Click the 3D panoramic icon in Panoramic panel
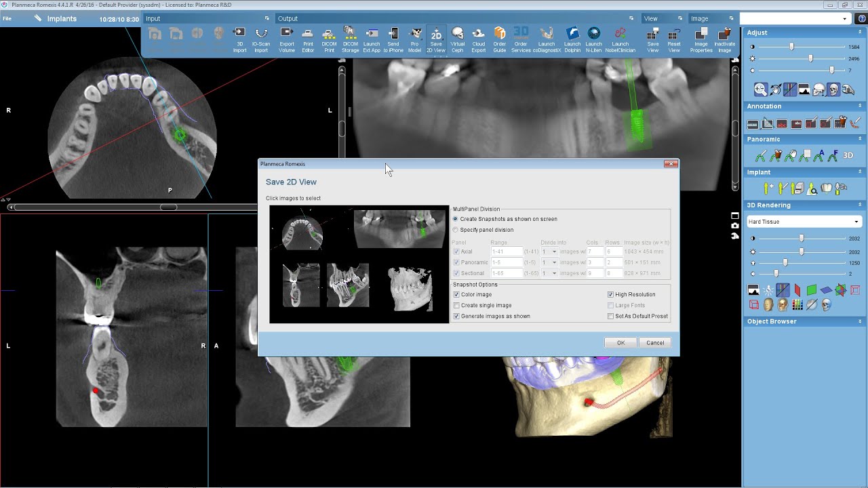 click(x=848, y=156)
